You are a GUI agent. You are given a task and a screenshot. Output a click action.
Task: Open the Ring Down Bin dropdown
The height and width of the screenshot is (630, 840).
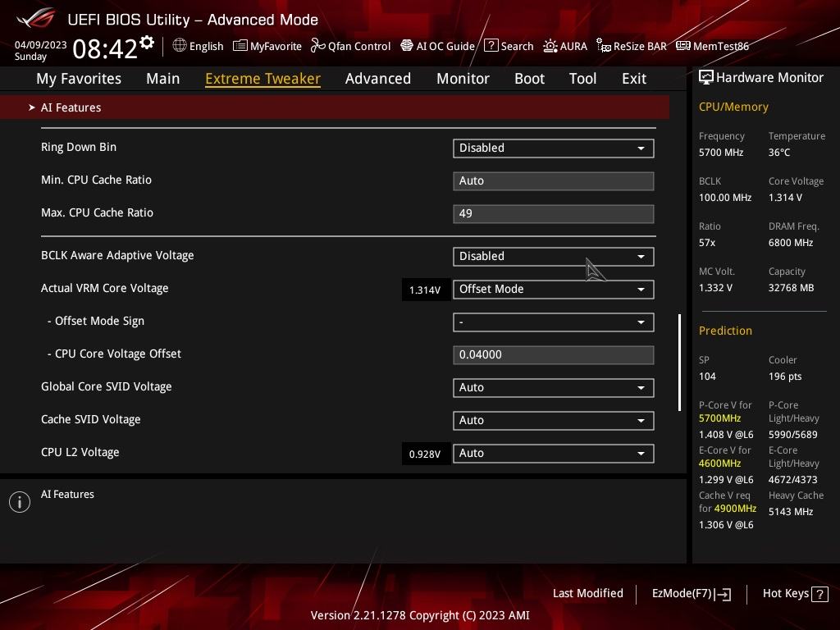coord(554,148)
